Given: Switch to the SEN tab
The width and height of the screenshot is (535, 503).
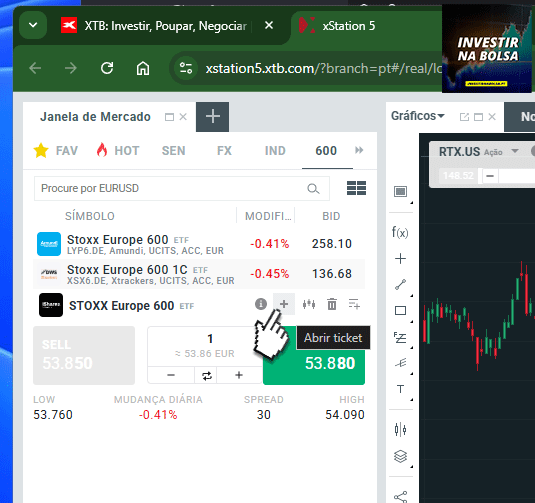Looking at the screenshot, I should coord(173,150).
